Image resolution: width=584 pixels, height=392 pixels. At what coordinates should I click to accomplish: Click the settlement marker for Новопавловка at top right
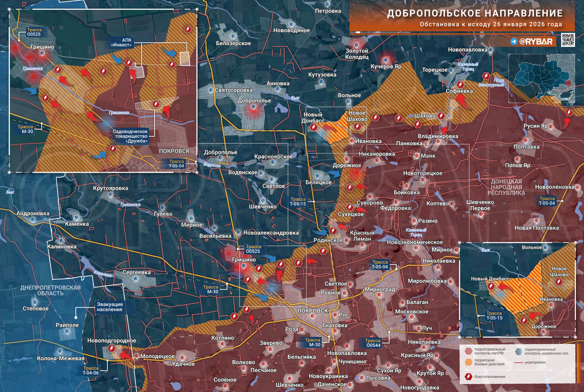pyautogui.click(x=491, y=50)
